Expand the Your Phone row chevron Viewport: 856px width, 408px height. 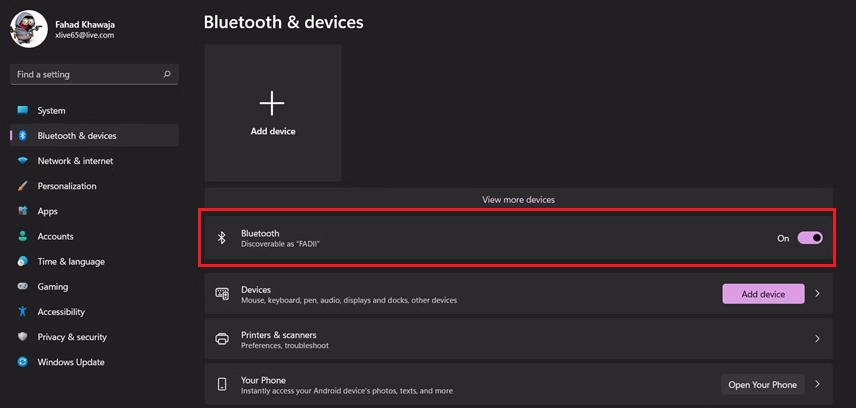click(817, 384)
